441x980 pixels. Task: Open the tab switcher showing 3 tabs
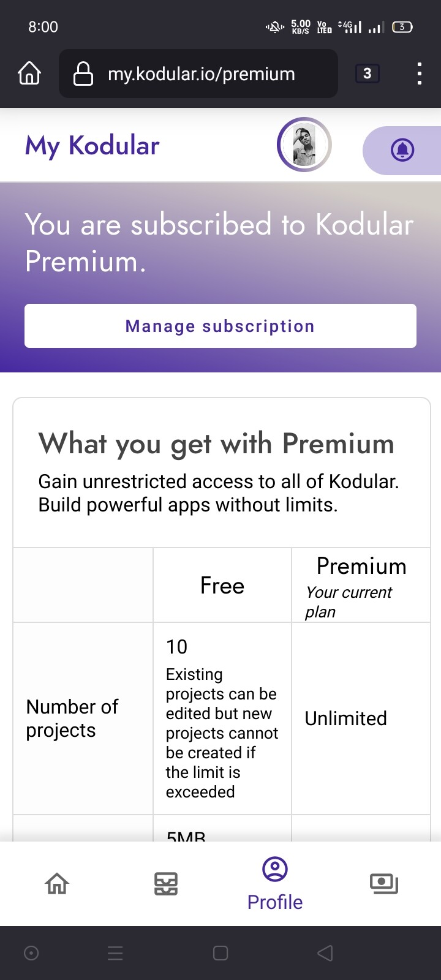click(x=367, y=73)
